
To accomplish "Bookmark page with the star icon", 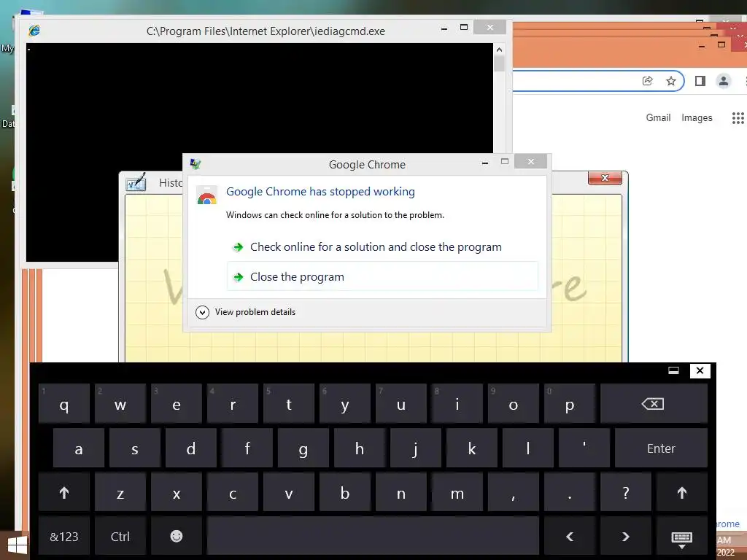I will pos(671,81).
